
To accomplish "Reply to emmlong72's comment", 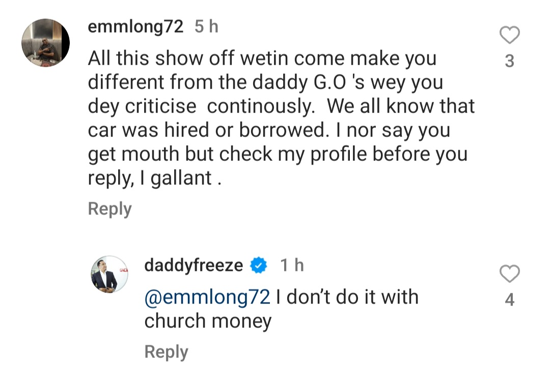I will tap(109, 208).
